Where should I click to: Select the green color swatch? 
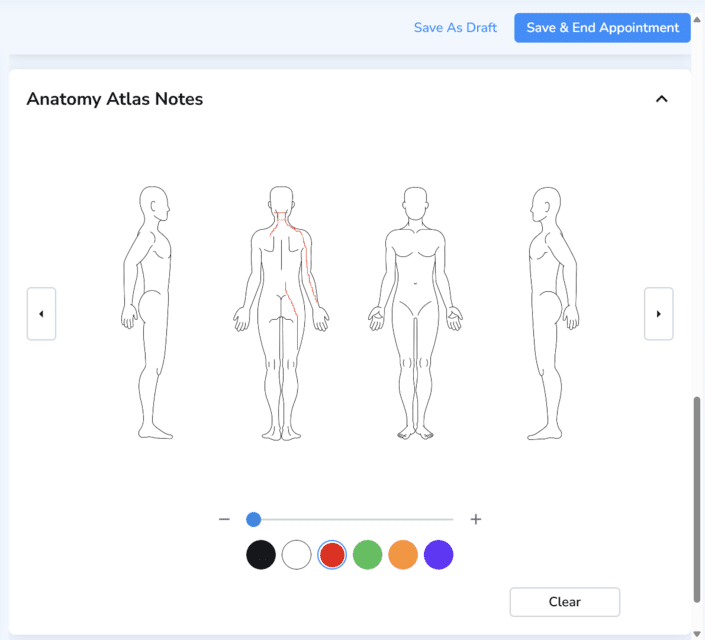(367, 555)
